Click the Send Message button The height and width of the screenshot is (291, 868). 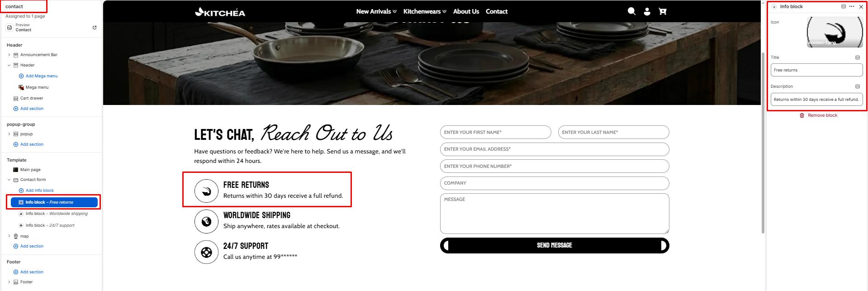[554, 245]
